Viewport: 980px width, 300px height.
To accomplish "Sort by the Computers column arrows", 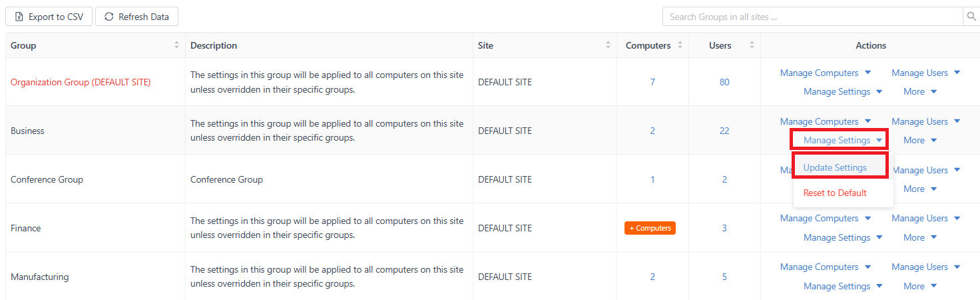I will coord(680,45).
